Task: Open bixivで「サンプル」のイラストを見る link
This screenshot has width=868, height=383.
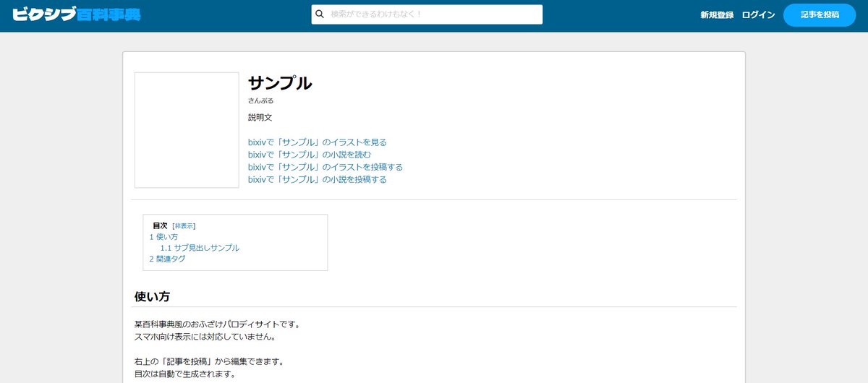Action: tap(318, 142)
